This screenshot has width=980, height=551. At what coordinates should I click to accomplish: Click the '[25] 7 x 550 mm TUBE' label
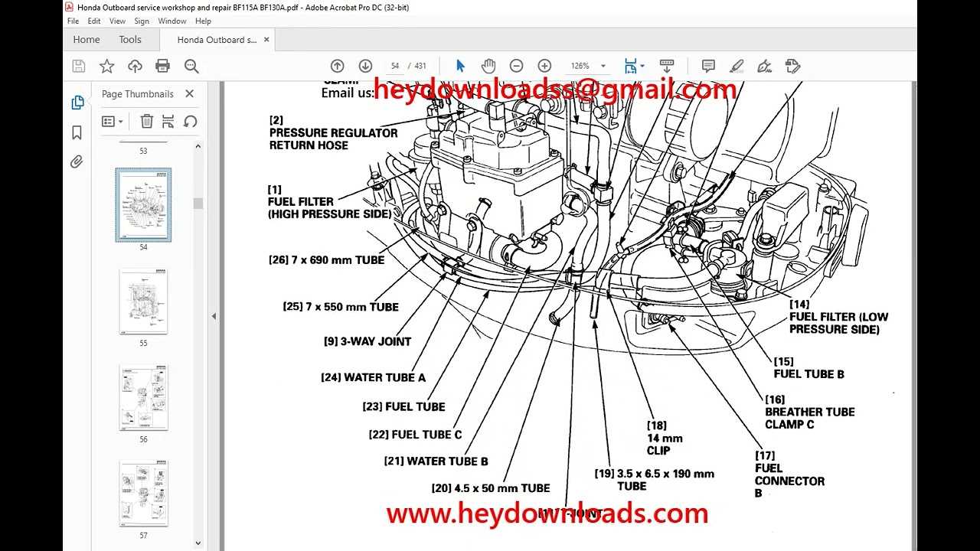pyautogui.click(x=341, y=307)
